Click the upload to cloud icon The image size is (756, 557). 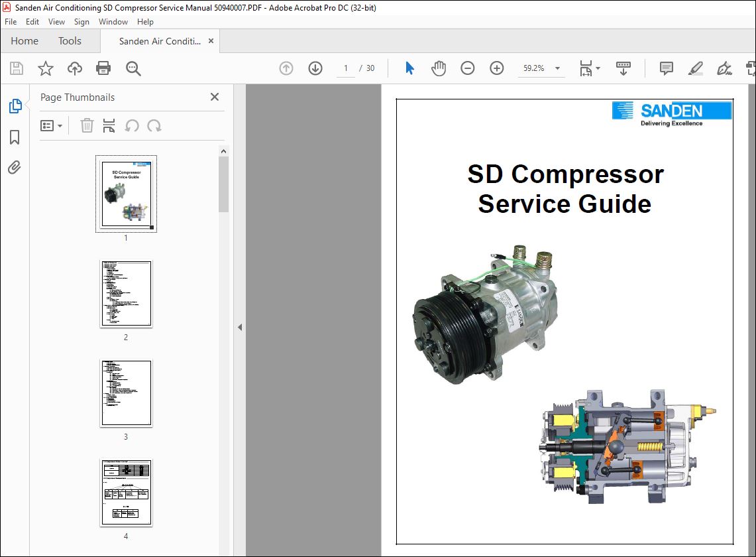[x=75, y=68]
